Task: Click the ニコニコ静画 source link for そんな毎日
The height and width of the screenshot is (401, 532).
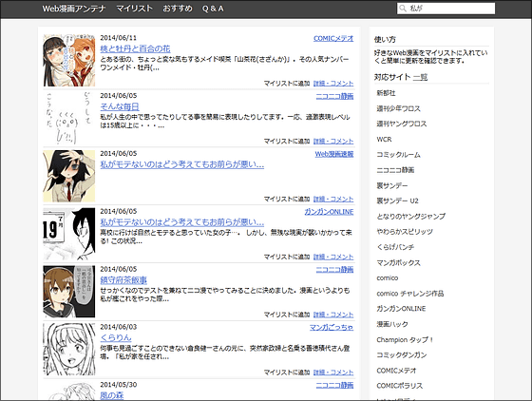Action: [334, 96]
